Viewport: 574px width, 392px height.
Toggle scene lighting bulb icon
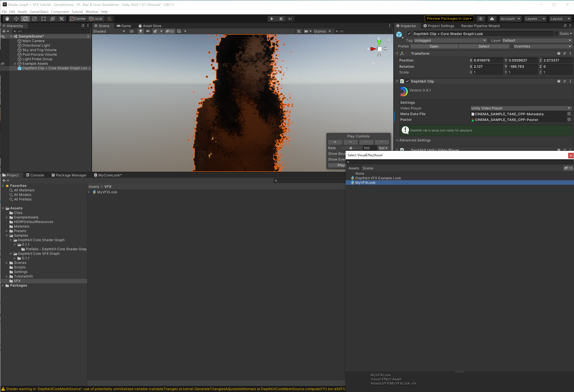(141, 31)
